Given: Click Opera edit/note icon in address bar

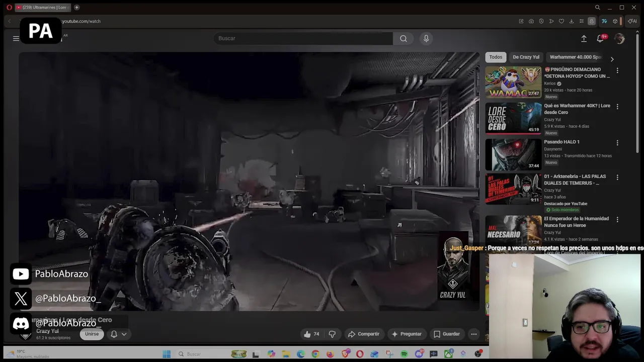Looking at the screenshot, I should 521,21.
